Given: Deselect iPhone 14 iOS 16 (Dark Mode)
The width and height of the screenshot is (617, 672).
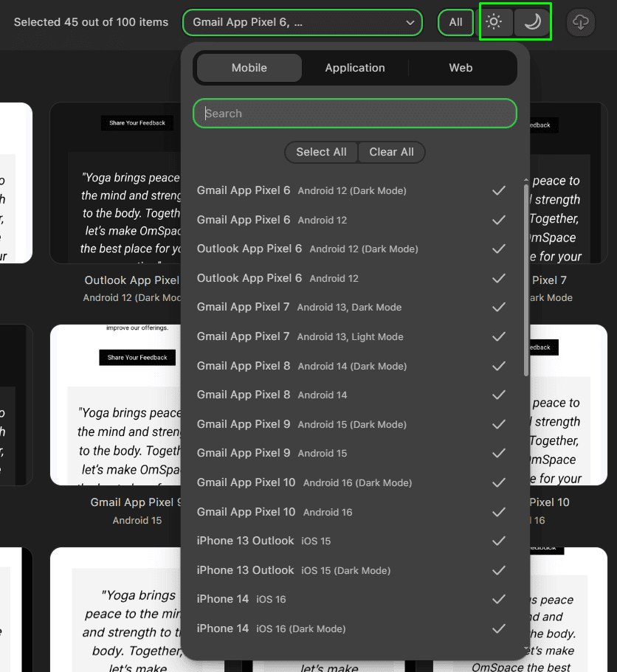Looking at the screenshot, I should (x=499, y=628).
